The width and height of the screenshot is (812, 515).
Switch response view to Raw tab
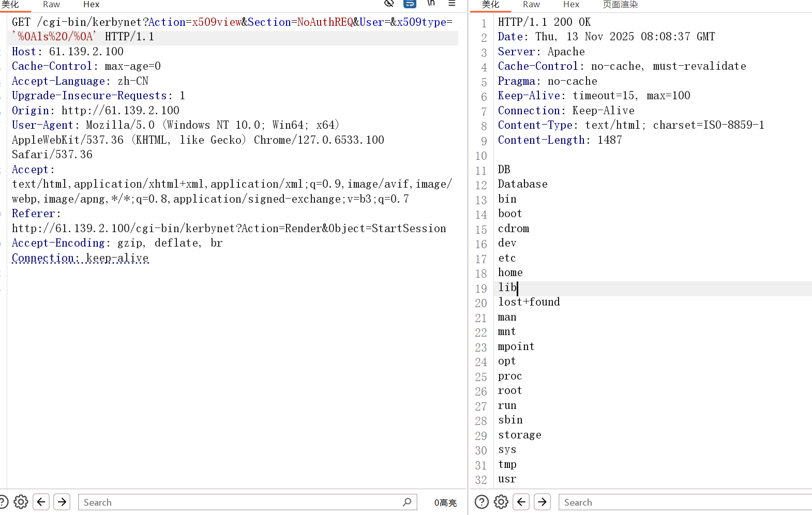(x=531, y=5)
